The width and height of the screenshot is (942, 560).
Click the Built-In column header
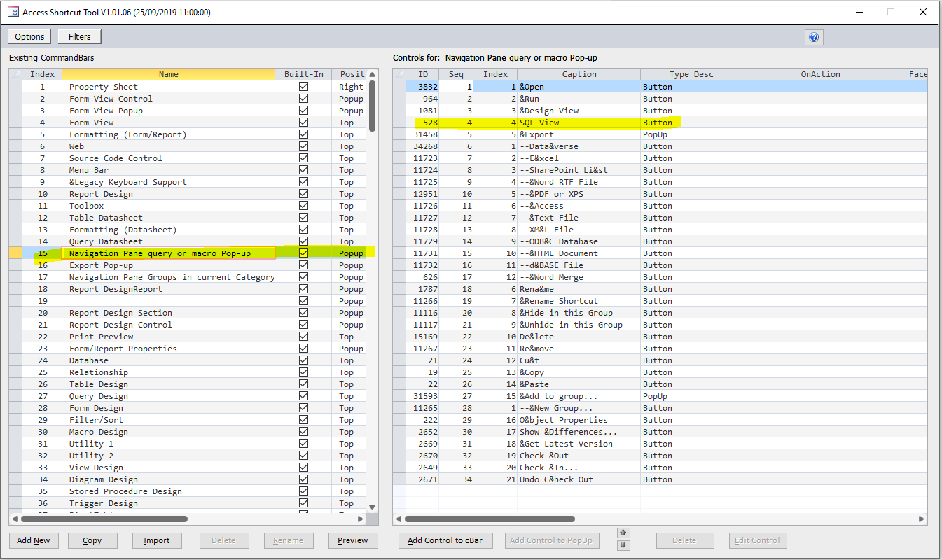click(x=303, y=74)
